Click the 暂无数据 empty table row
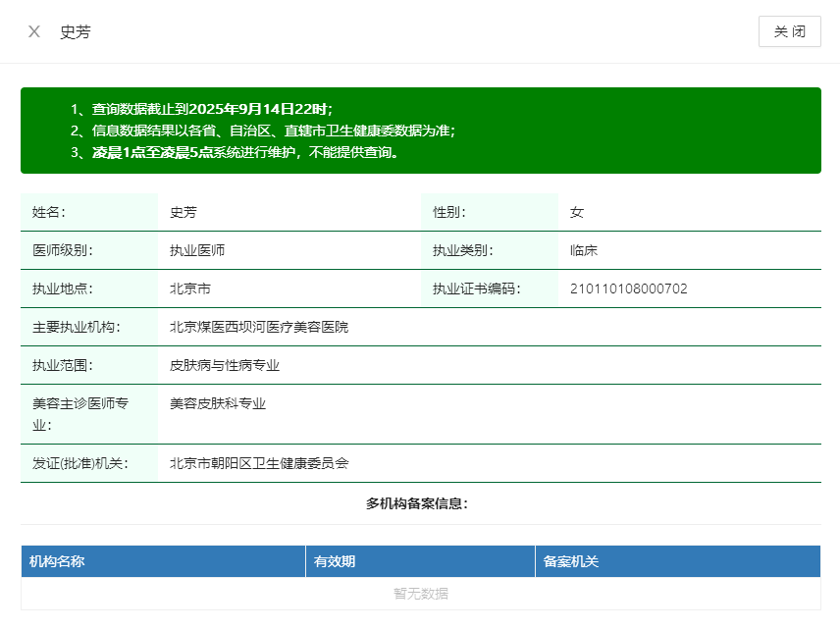This screenshot has height=630, width=840. tap(421, 594)
